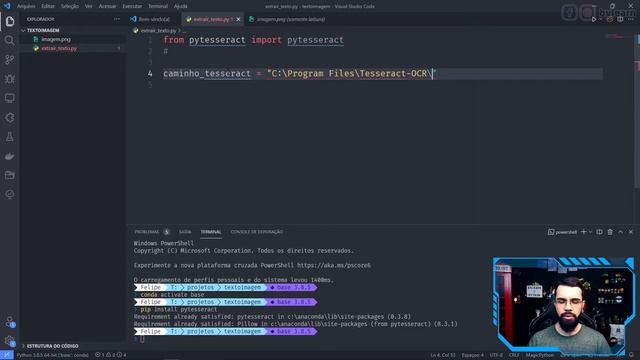Show the Console de Depuração panel tab

coord(257,232)
